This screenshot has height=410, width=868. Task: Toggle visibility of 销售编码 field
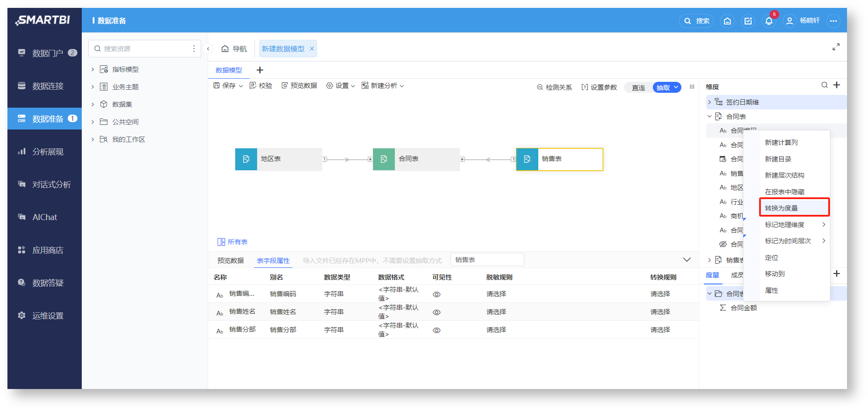[x=436, y=294]
